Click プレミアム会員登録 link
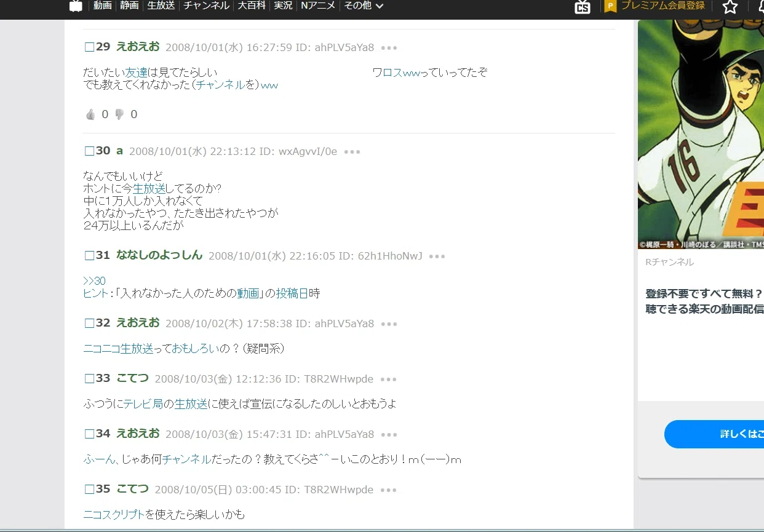 [663, 6]
